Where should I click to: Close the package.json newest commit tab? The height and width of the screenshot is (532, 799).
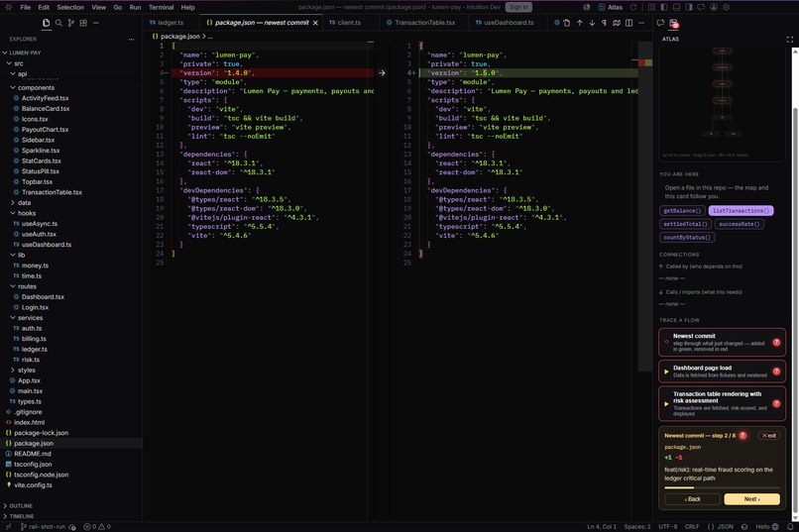pos(315,23)
